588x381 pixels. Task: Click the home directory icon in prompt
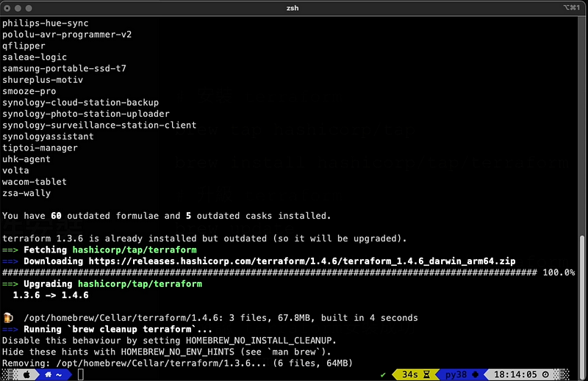click(x=48, y=374)
